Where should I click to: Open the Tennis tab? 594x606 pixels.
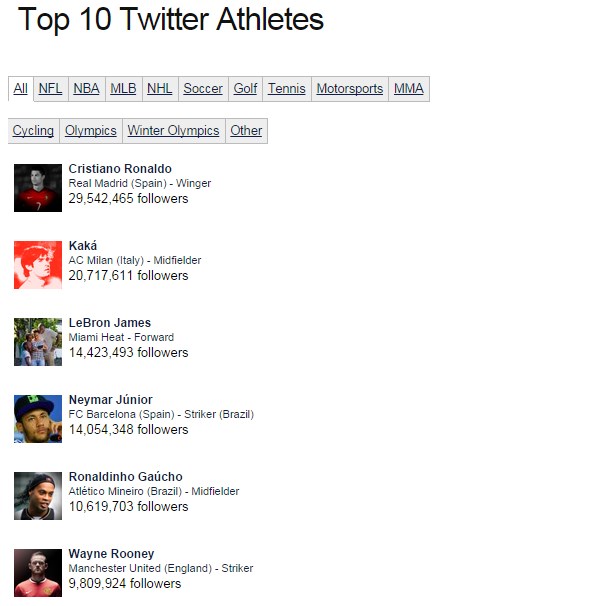click(x=287, y=89)
